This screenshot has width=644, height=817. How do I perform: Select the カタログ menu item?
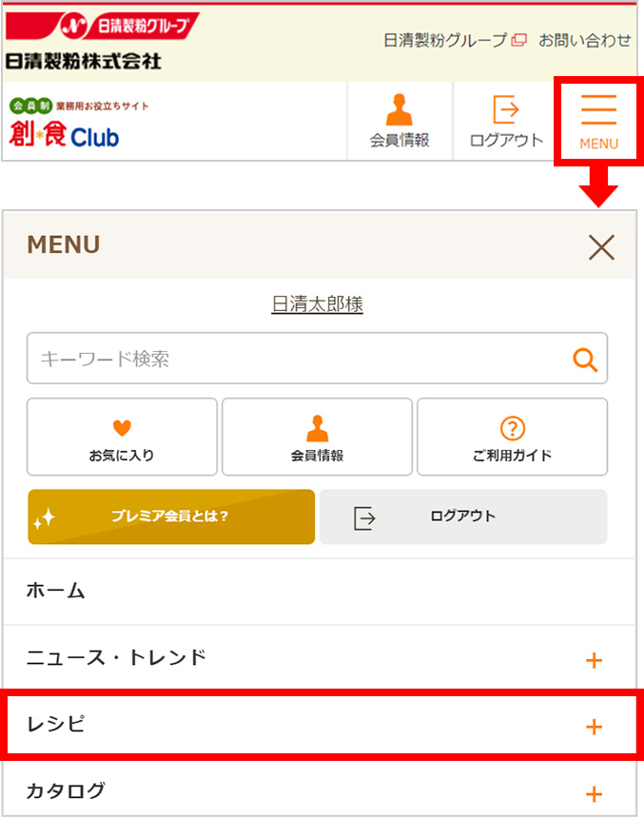[x=320, y=791]
